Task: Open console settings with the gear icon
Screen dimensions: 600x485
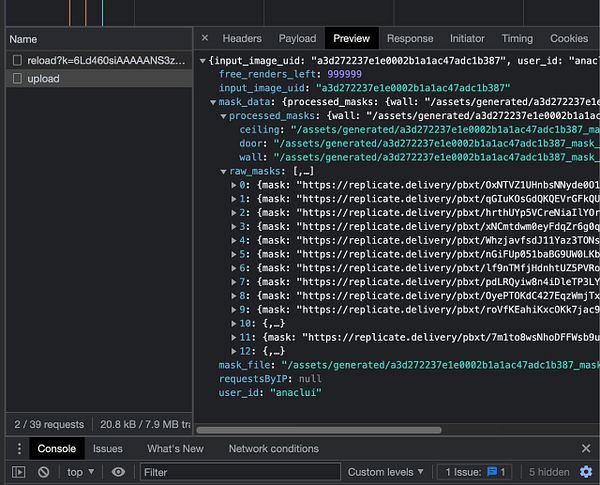Action: [586, 472]
